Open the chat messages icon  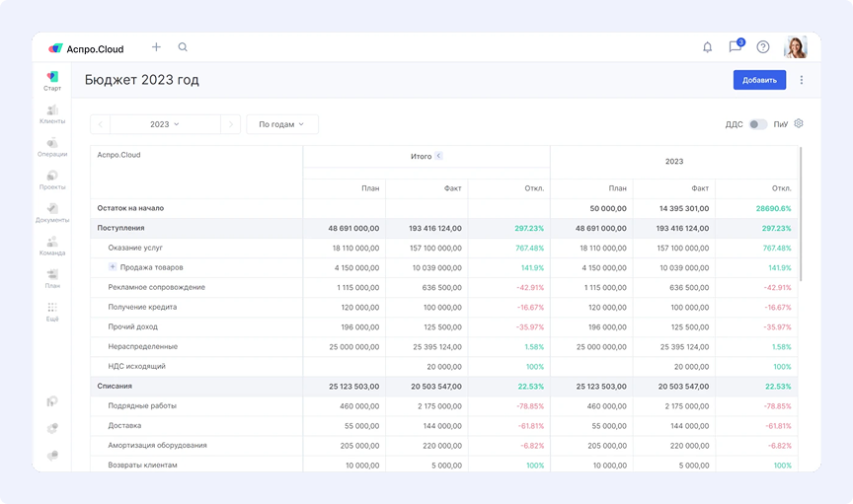click(x=735, y=47)
